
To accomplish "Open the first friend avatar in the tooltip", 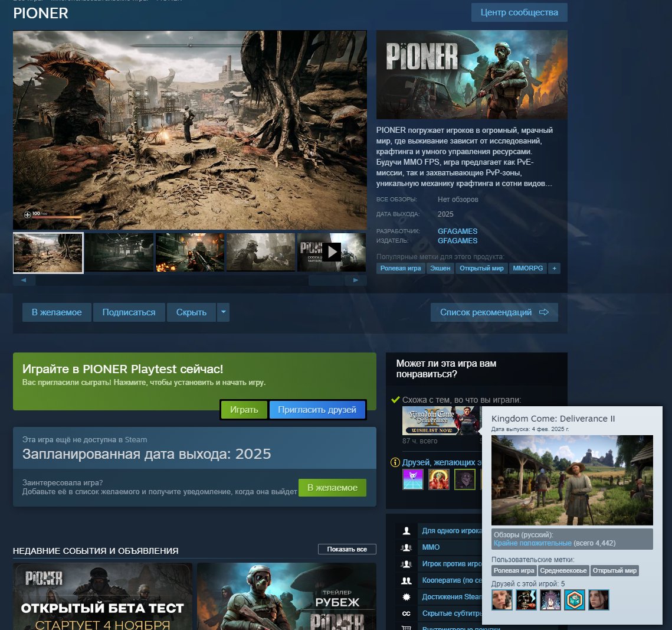I will point(502,600).
